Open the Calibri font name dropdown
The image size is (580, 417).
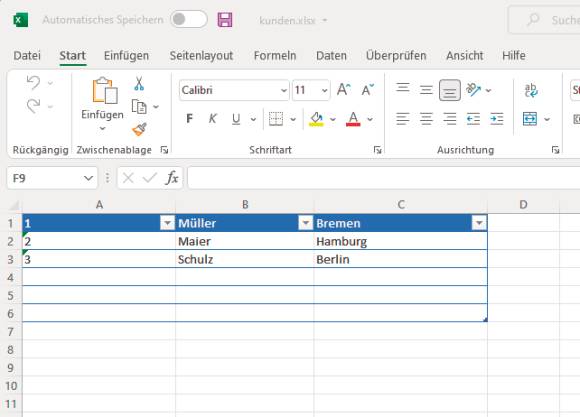point(283,90)
